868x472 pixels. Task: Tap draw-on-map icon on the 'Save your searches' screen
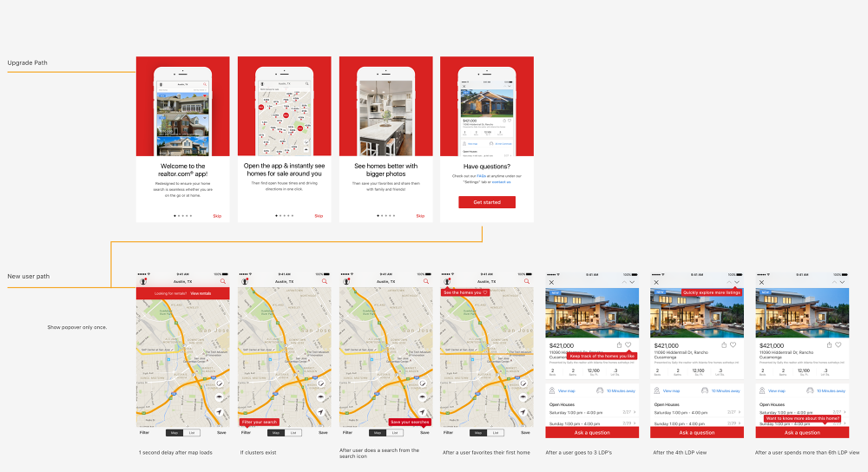423,383
